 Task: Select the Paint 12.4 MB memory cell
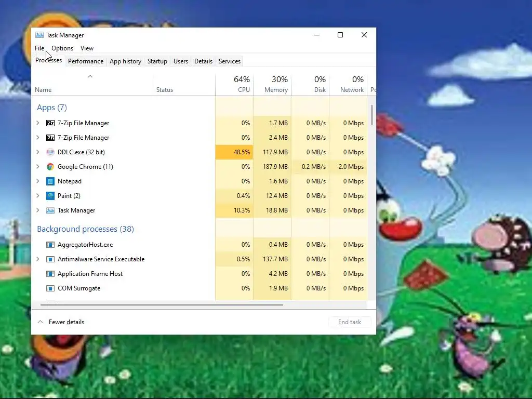(272, 196)
